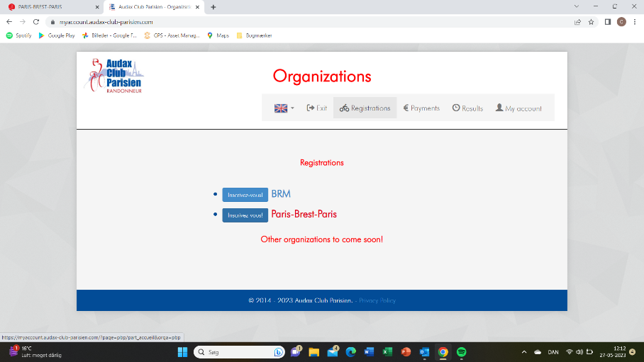Open the Registrations menu item

click(x=365, y=108)
